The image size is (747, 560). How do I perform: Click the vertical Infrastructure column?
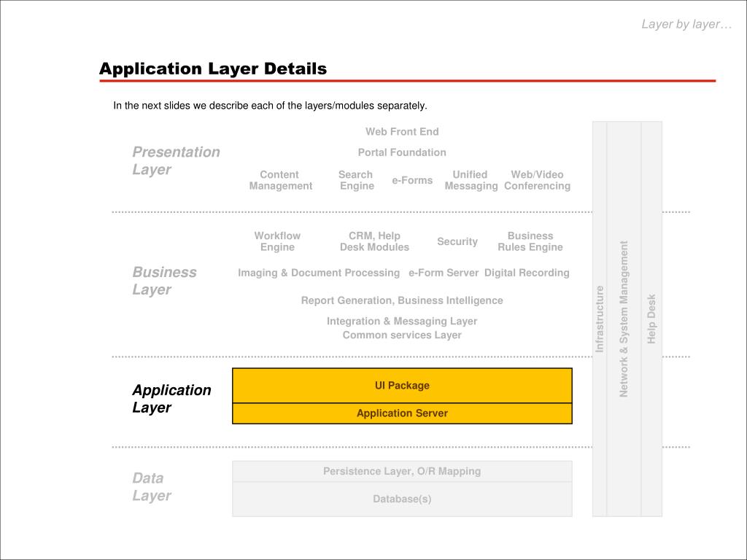(600, 319)
